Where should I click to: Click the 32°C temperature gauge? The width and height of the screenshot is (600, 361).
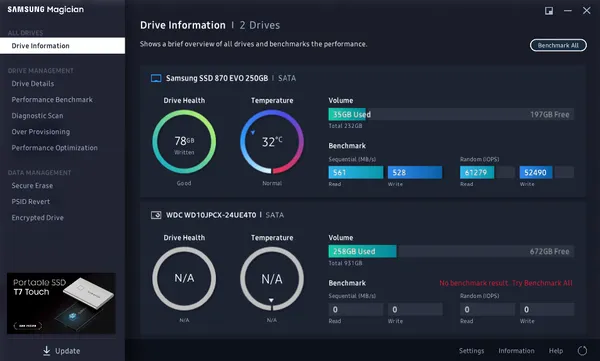[272, 142]
